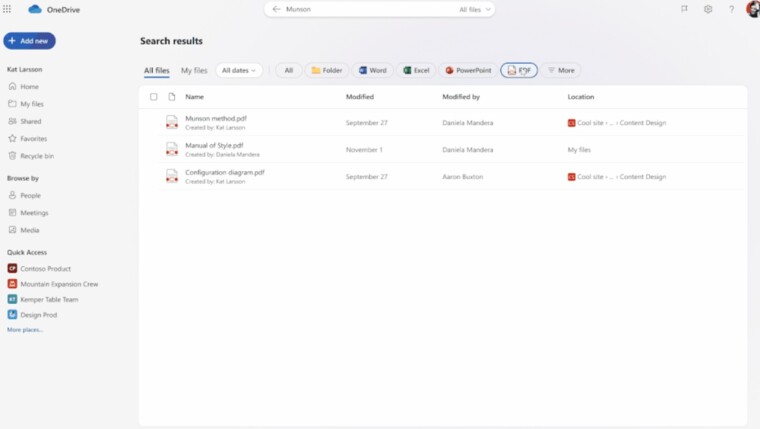Filter results by Word
This screenshot has width=760, height=429.
(x=373, y=70)
